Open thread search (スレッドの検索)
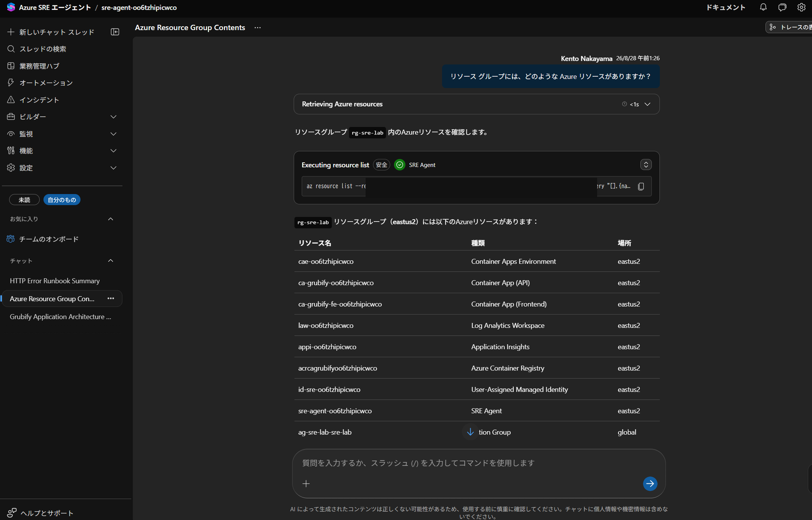Image resolution: width=812 pixels, height=520 pixels. point(37,49)
